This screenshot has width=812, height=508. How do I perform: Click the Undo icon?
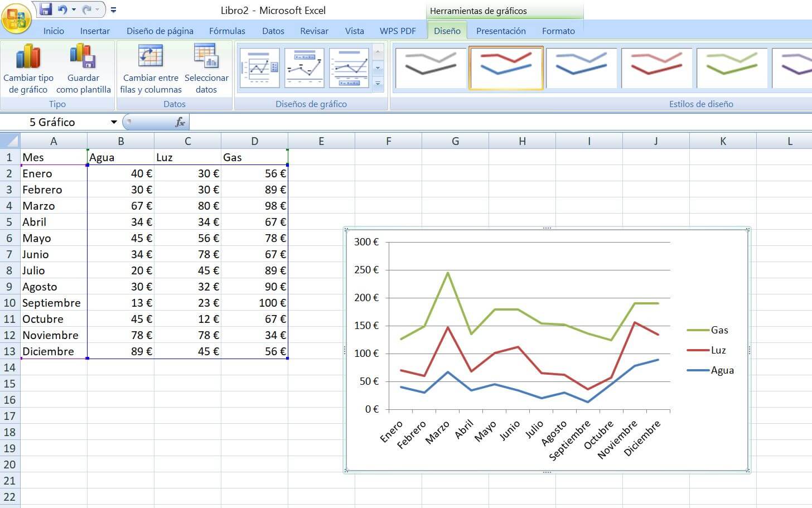tap(61, 9)
